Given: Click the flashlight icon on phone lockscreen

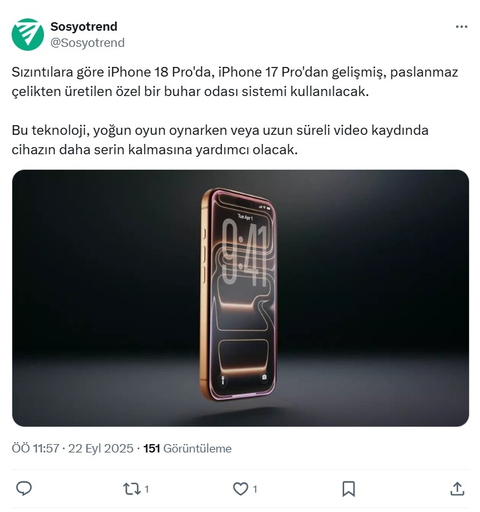Looking at the screenshot, I should 223,380.
